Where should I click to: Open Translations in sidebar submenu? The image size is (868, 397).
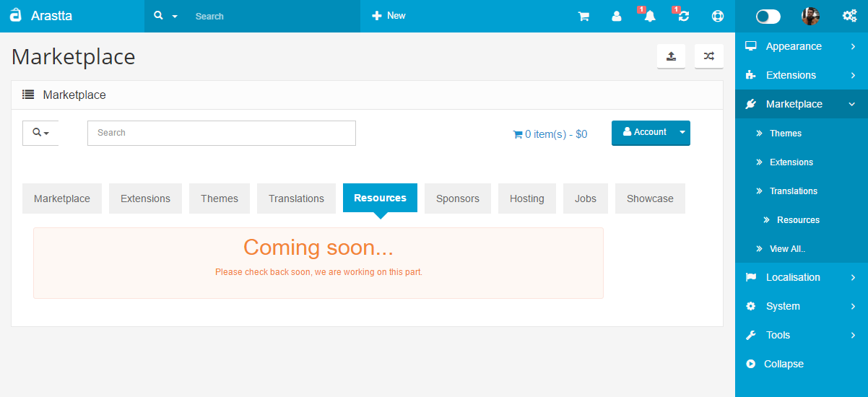(793, 191)
